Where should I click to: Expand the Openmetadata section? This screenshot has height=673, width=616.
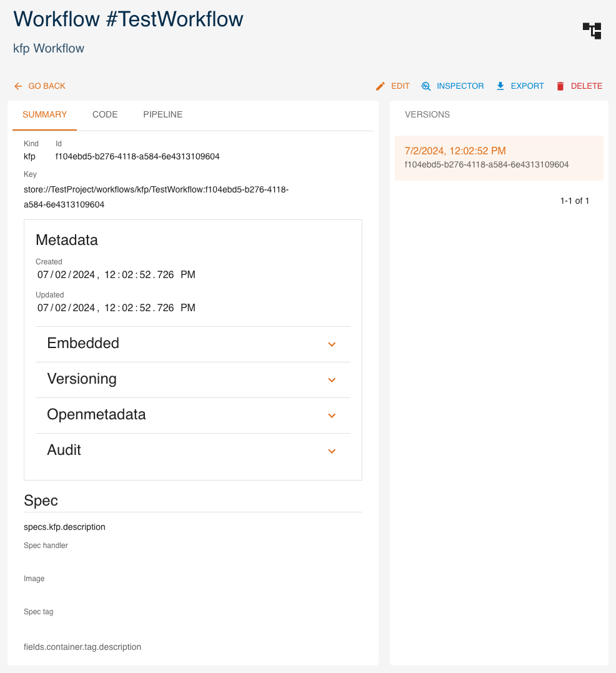click(332, 416)
